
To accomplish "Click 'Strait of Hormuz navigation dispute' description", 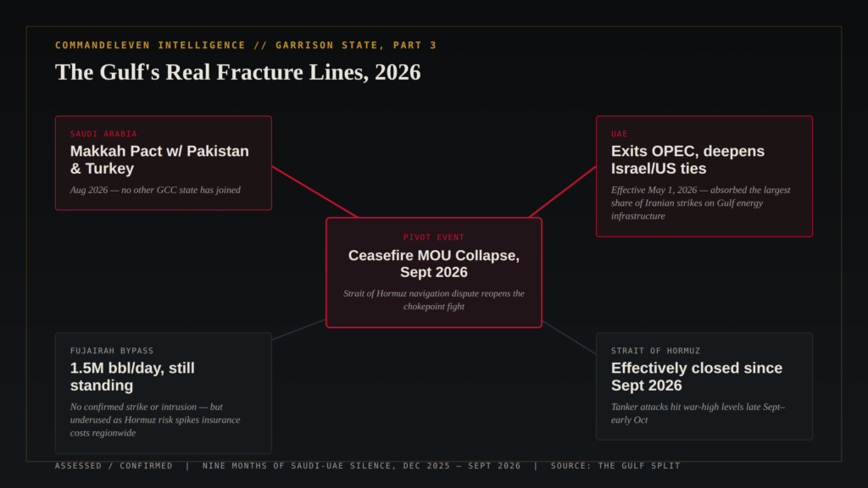I will coord(433,300).
